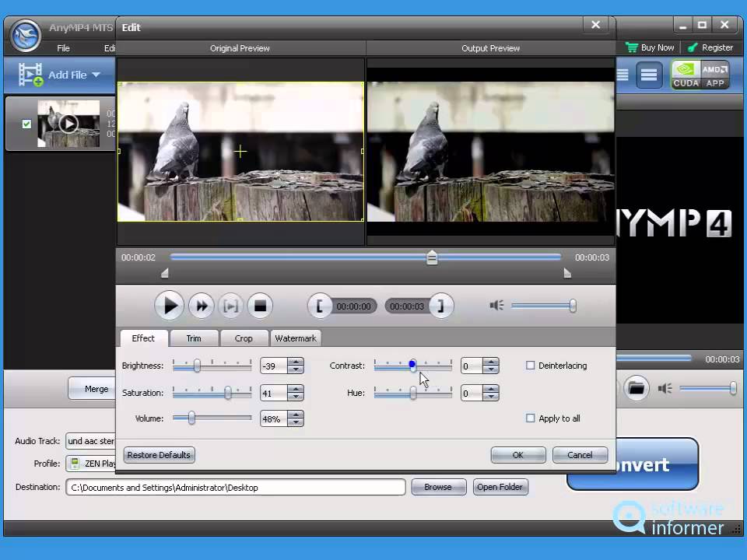Image resolution: width=747 pixels, height=560 pixels.
Task: Decrease the Contrast value with down arrow
Action: tap(491, 370)
